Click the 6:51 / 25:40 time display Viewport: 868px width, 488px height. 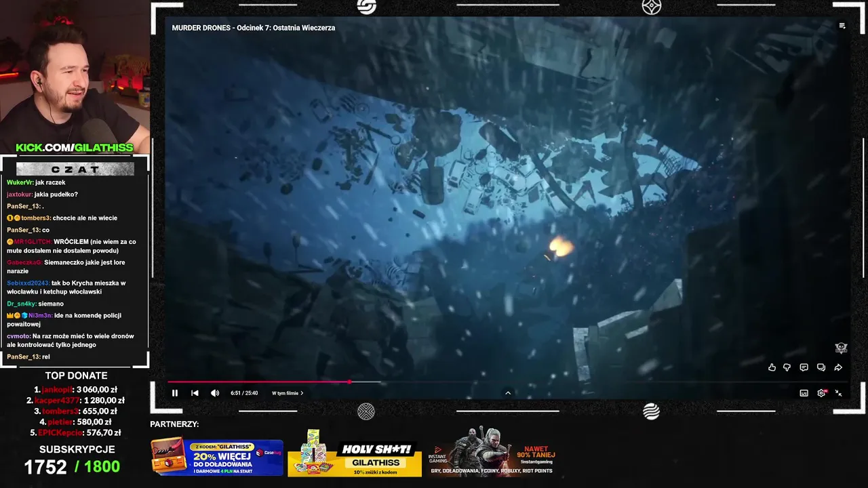[244, 393]
